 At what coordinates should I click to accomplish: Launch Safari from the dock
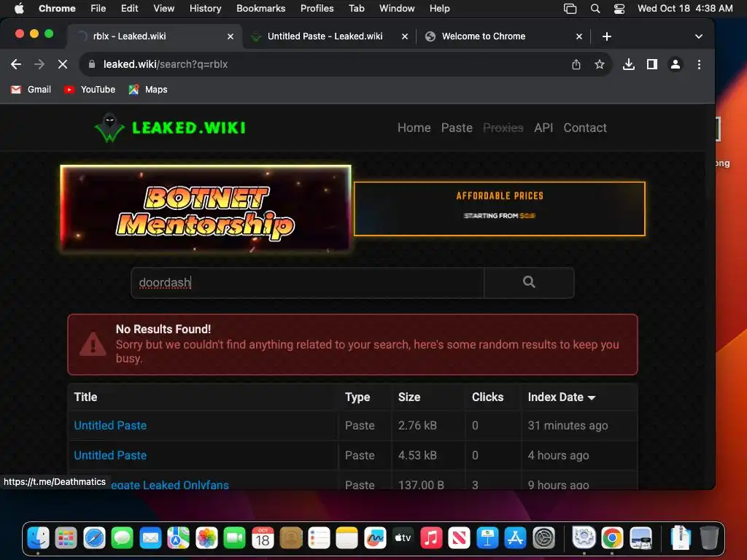(94, 538)
